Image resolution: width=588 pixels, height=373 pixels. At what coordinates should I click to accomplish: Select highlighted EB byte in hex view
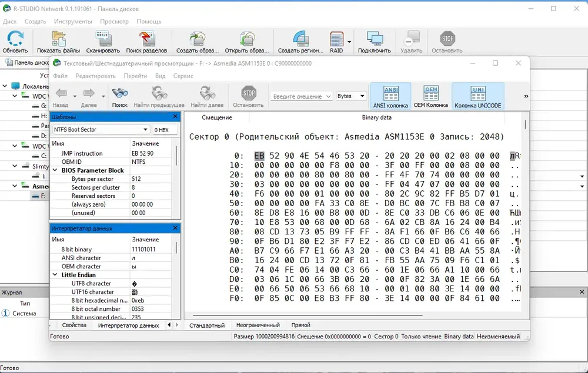tap(259, 156)
